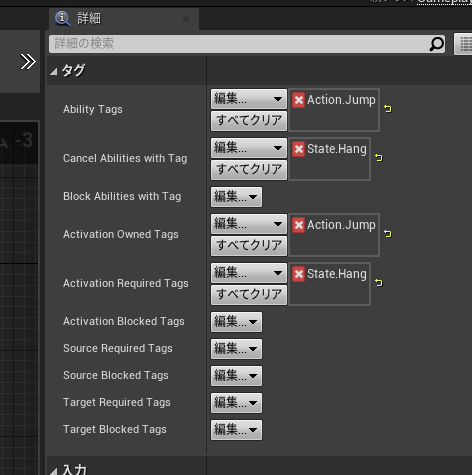Screen dimensions: 472x475
Task: Remove State.Hang from Cancel Abilities with Tag
Action: pos(298,149)
